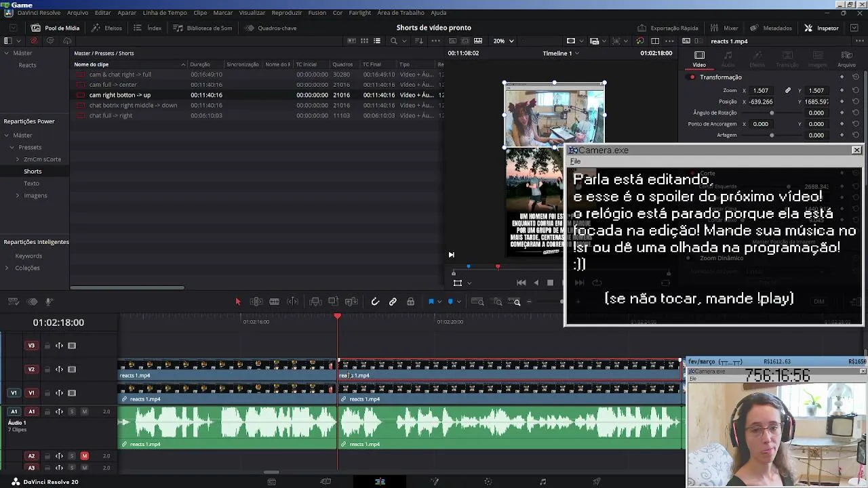Image resolution: width=868 pixels, height=488 pixels.
Task: Toggle timeline snapping magnet
Action: pos(375,302)
